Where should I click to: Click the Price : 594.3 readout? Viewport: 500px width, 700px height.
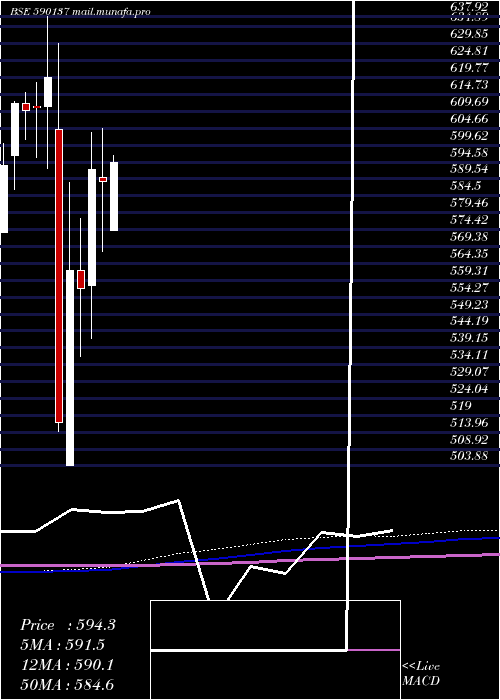click(x=68, y=625)
